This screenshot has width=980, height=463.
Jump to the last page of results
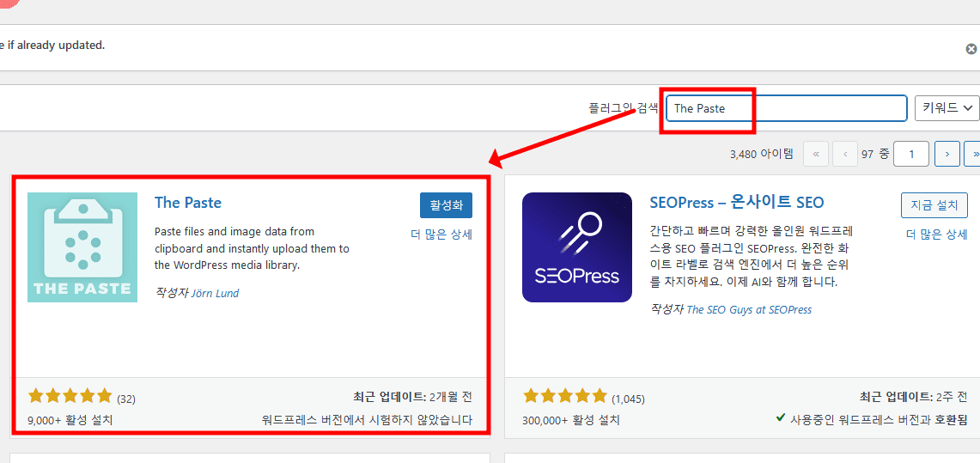coord(972,154)
